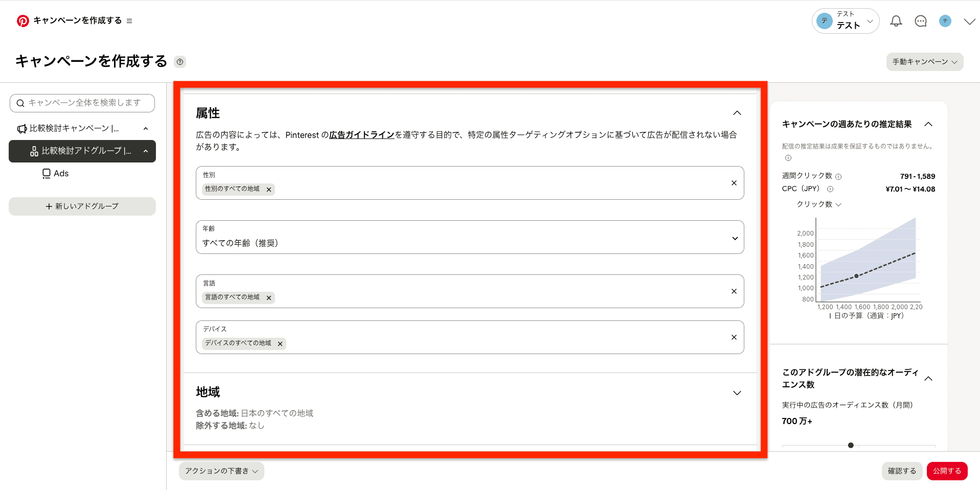Select 比較検討キャンペーン in the sidebar tree
Screen dimensions: 980x490
[x=74, y=128]
